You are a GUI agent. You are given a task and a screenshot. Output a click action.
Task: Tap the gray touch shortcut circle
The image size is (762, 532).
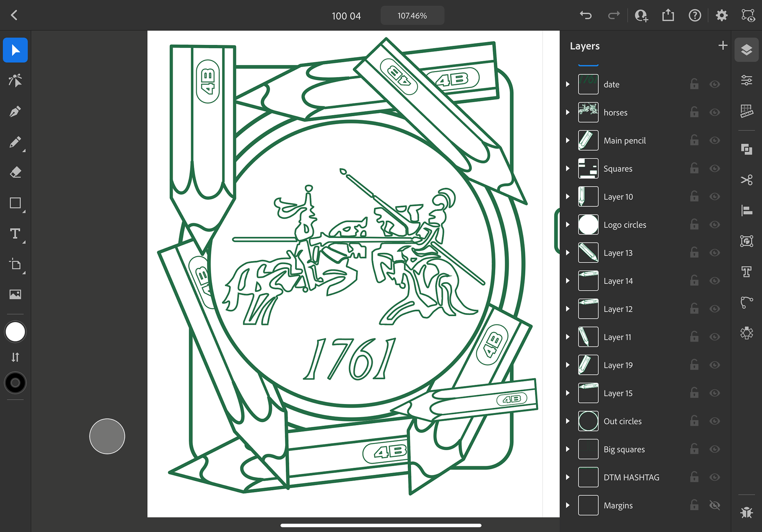coord(107,436)
